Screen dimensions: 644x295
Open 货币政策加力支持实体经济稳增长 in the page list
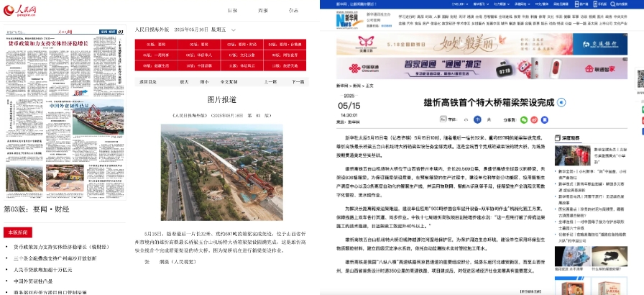pyautogui.click(x=60, y=248)
